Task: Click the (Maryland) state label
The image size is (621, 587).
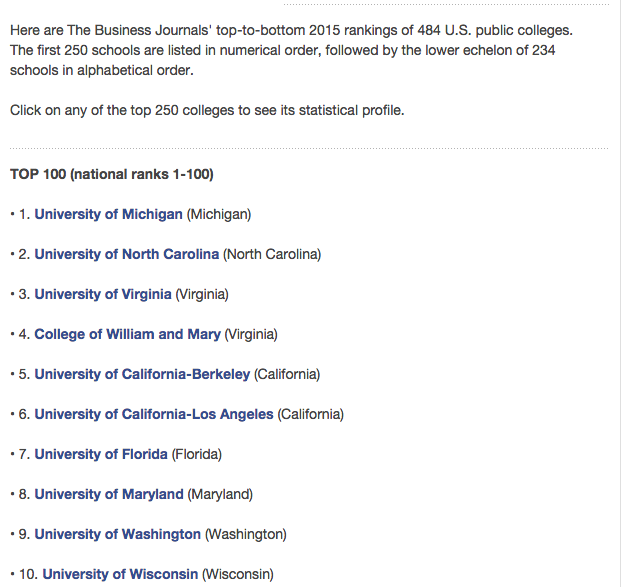Action: pos(220,494)
